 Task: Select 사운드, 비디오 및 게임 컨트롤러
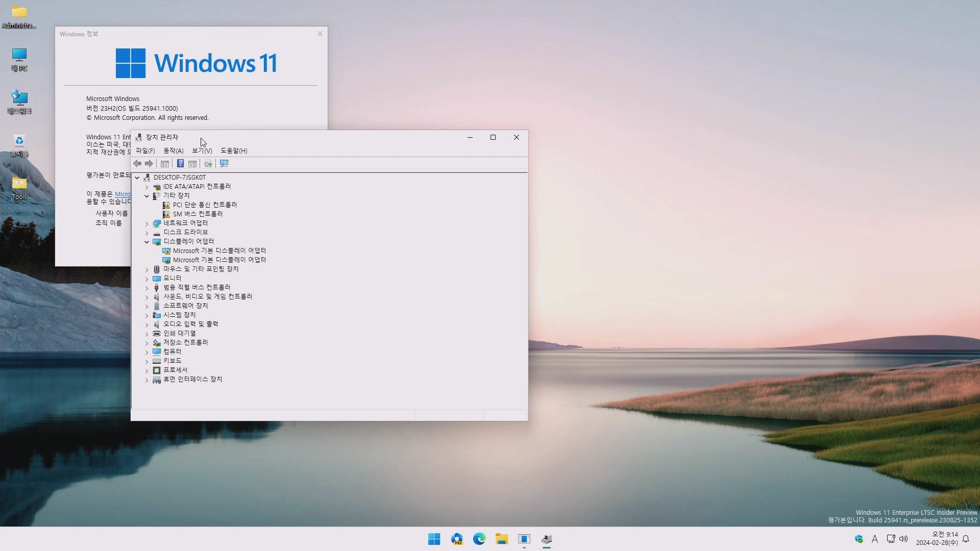207,297
